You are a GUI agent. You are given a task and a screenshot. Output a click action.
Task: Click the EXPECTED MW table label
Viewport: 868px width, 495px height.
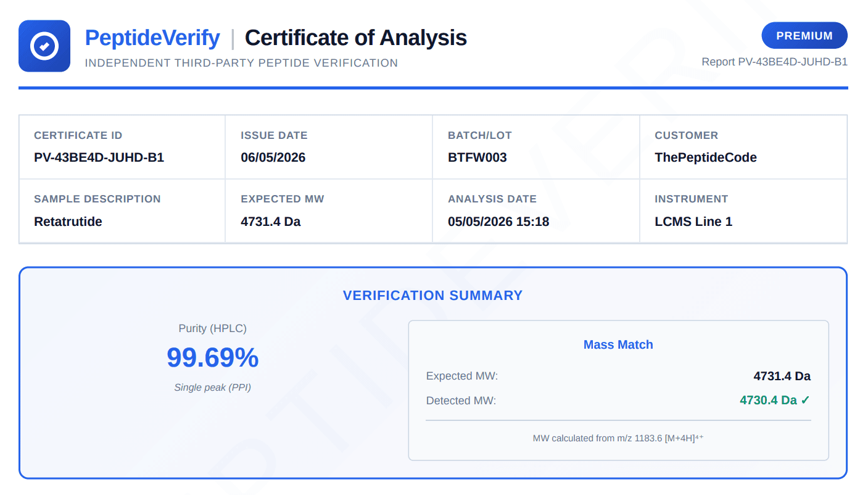tap(283, 199)
